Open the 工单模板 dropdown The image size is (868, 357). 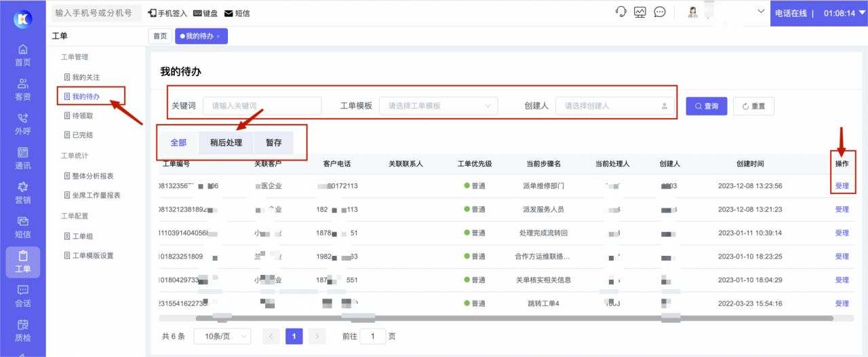(438, 106)
